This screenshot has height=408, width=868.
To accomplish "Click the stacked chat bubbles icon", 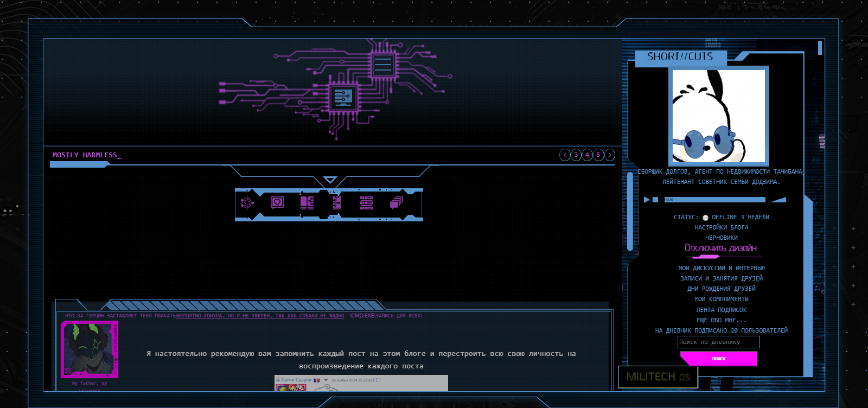I will click(x=397, y=203).
